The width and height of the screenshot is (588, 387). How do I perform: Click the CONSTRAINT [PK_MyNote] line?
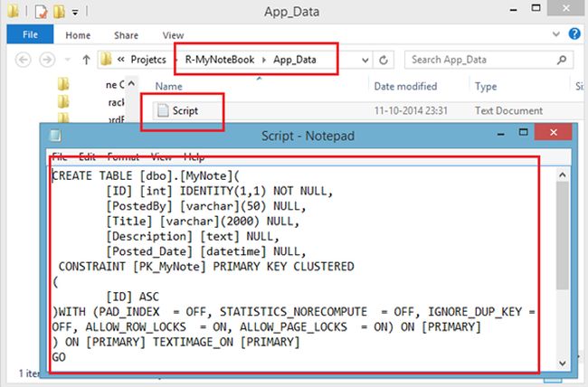[x=206, y=267]
